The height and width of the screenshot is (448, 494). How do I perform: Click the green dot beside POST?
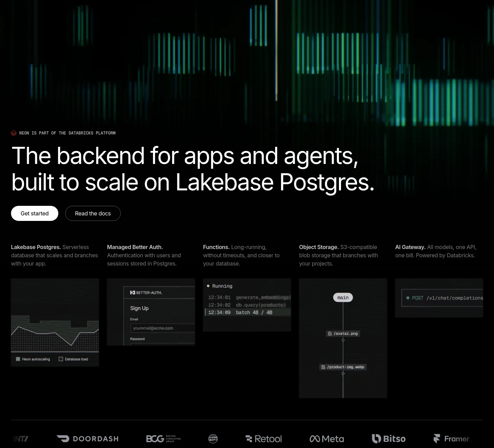coord(408,298)
